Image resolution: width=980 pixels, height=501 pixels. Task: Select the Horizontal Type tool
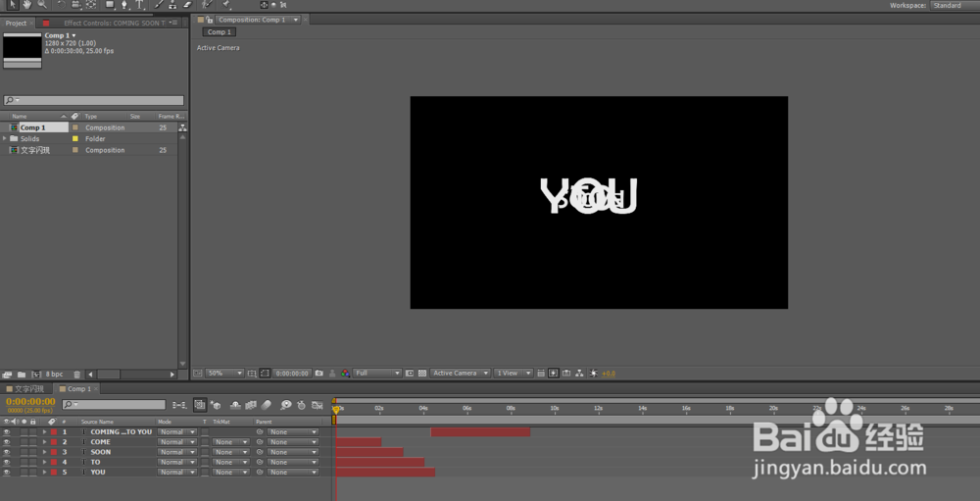pos(139,4)
